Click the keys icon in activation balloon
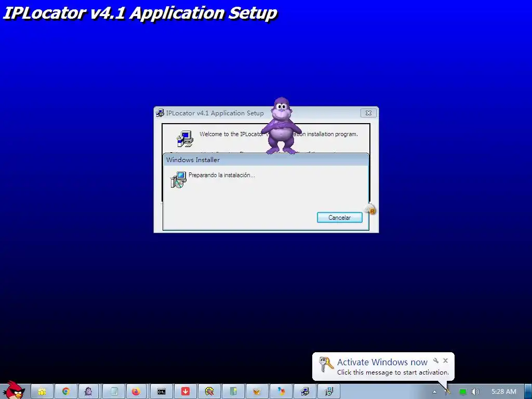Image resolution: width=532 pixels, height=399 pixels. tap(326, 364)
